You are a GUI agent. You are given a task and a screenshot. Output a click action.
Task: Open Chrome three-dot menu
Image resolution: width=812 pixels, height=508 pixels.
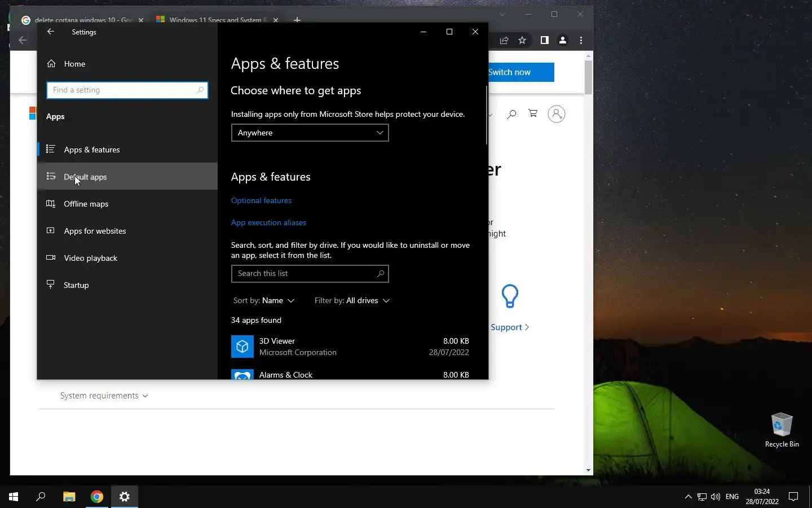(581, 40)
